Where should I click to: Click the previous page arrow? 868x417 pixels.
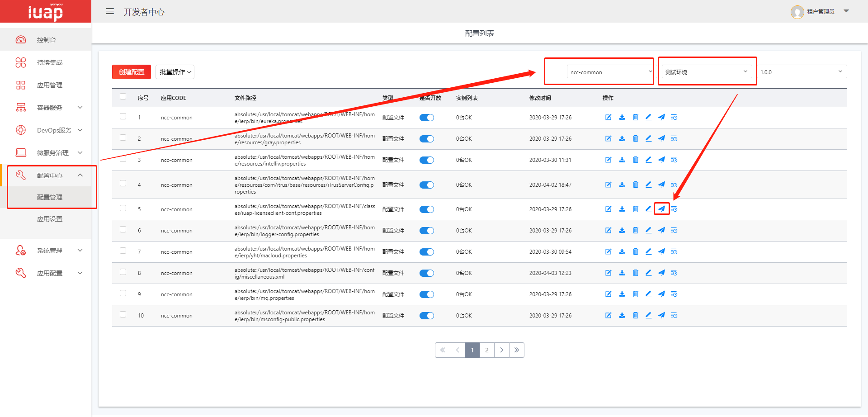click(458, 350)
